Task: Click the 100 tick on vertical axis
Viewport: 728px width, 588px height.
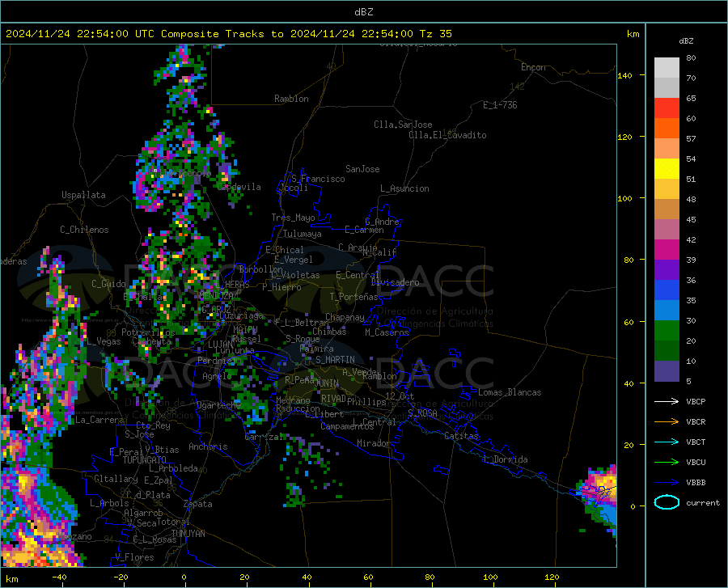Action: click(x=625, y=199)
